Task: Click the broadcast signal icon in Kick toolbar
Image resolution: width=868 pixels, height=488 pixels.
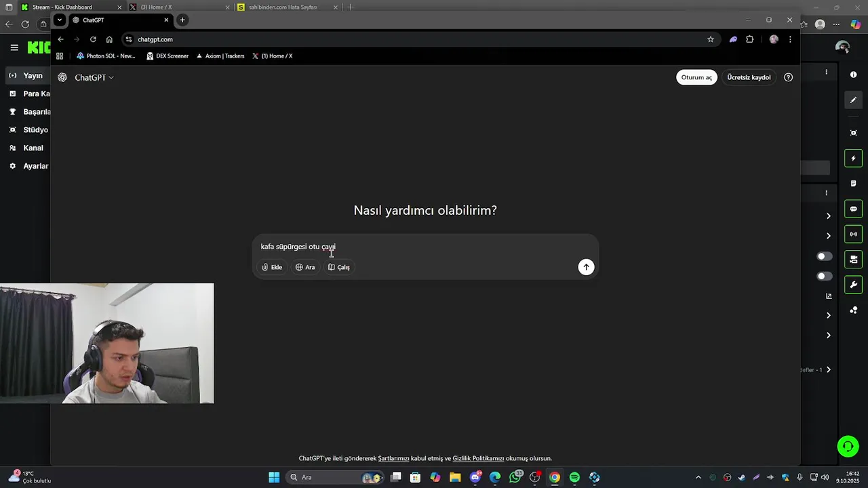Action: [854, 234]
